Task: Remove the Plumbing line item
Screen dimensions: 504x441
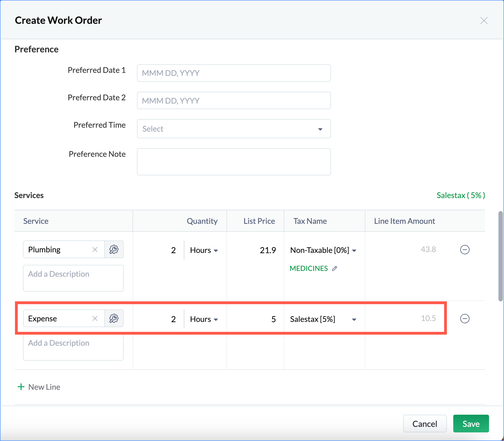Action: pyautogui.click(x=465, y=250)
